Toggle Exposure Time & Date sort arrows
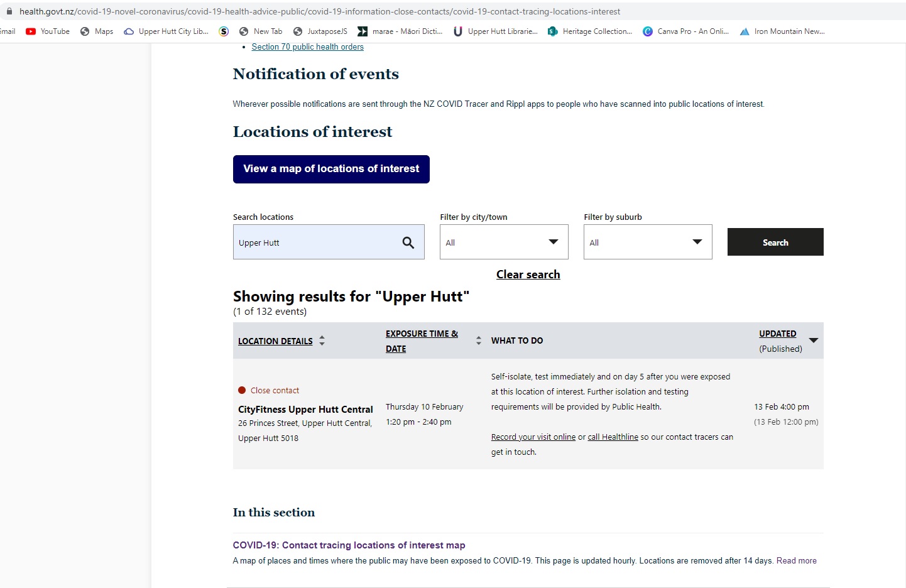 pos(479,340)
